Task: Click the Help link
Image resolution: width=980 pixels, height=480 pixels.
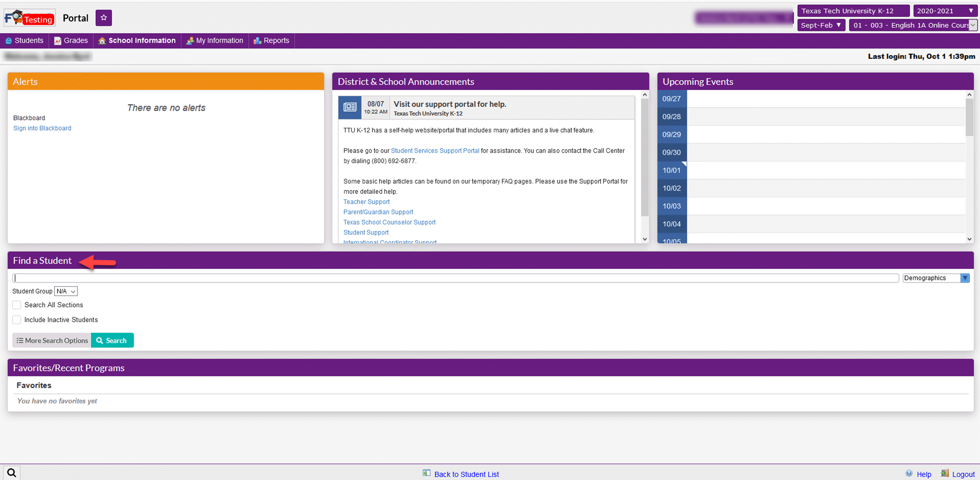Action: pos(924,475)
